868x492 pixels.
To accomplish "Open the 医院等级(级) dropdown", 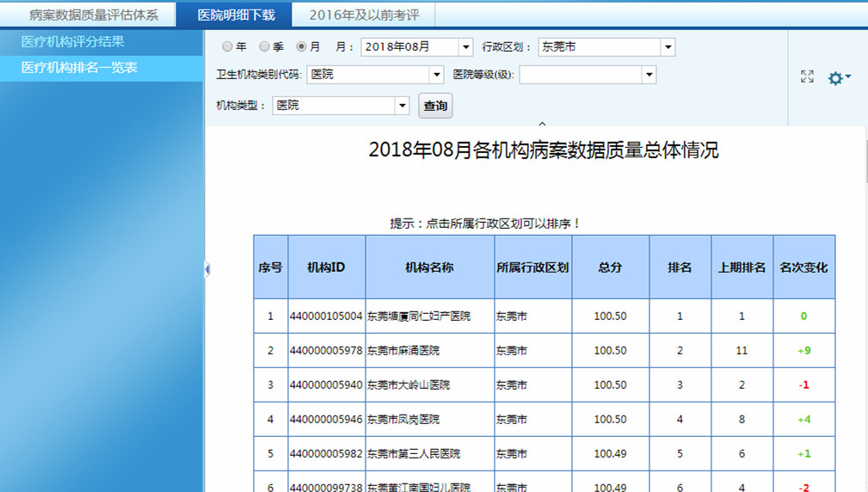I will tap(649, 75).
